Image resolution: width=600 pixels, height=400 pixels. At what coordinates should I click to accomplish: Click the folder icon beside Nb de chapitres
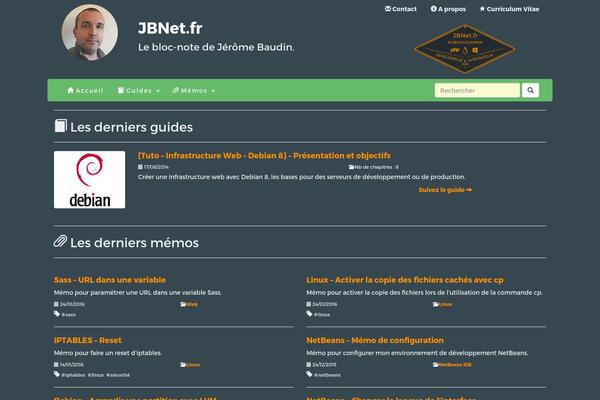click(x=351, y=167)
